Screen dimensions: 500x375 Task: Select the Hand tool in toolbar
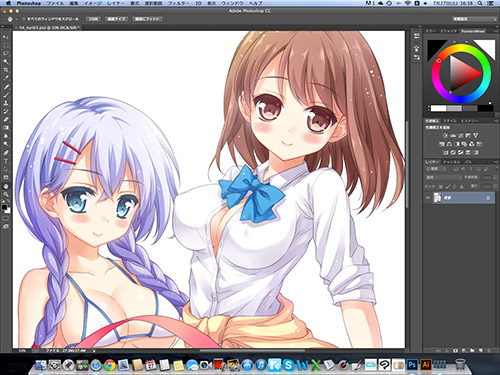[6, 186]
